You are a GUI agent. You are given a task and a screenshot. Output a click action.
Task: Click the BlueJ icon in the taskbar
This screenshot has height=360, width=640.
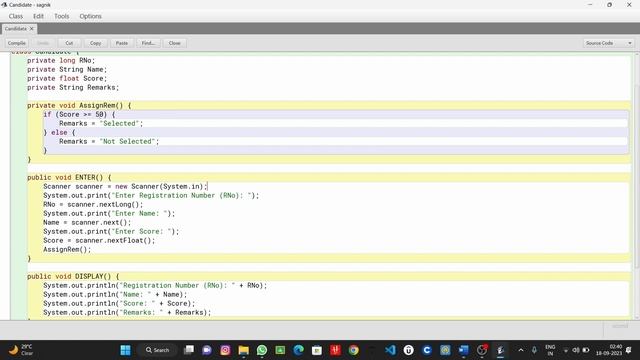pyautogui.click(x=500, y=350)
